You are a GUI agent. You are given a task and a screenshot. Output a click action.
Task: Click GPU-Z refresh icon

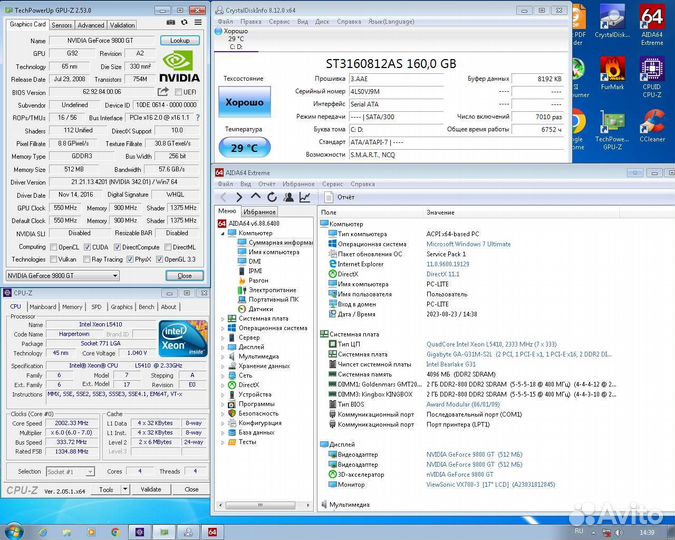[x=184, y=22]
